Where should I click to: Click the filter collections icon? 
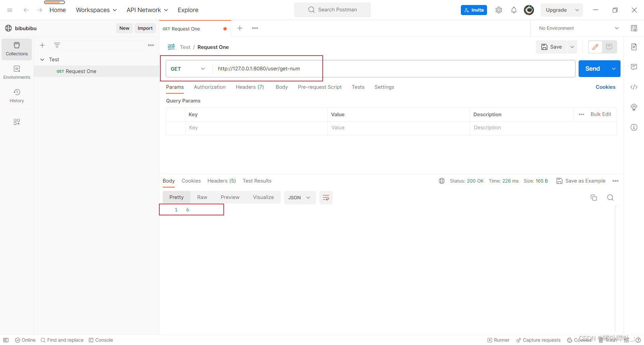pyautogui.click(x=57, y=45)
